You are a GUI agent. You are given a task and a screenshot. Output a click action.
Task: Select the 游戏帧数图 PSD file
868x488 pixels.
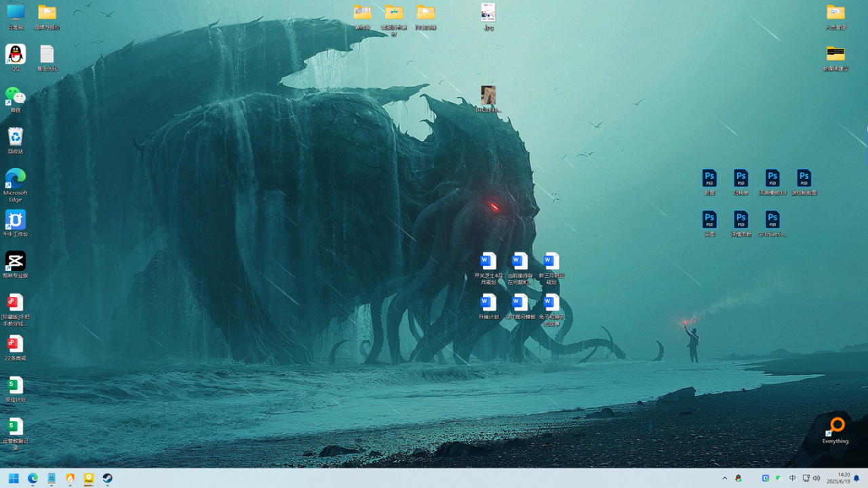[x=804, y=182]
